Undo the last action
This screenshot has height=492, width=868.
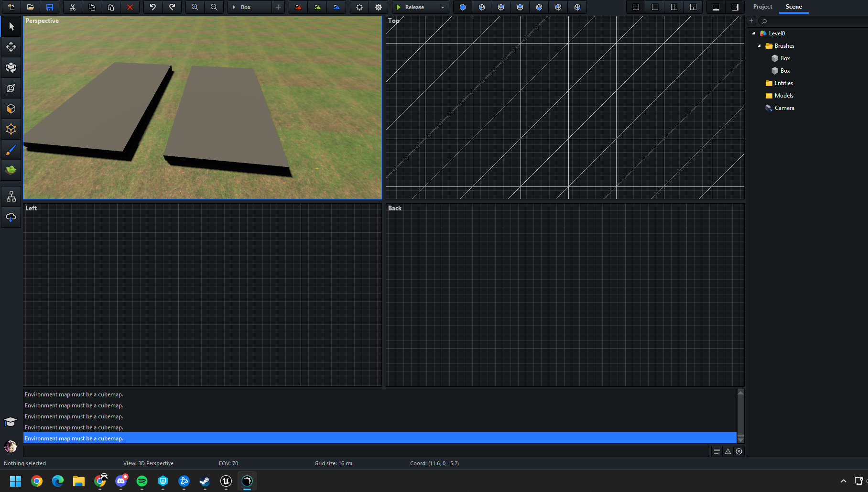[x=153, y=7]
